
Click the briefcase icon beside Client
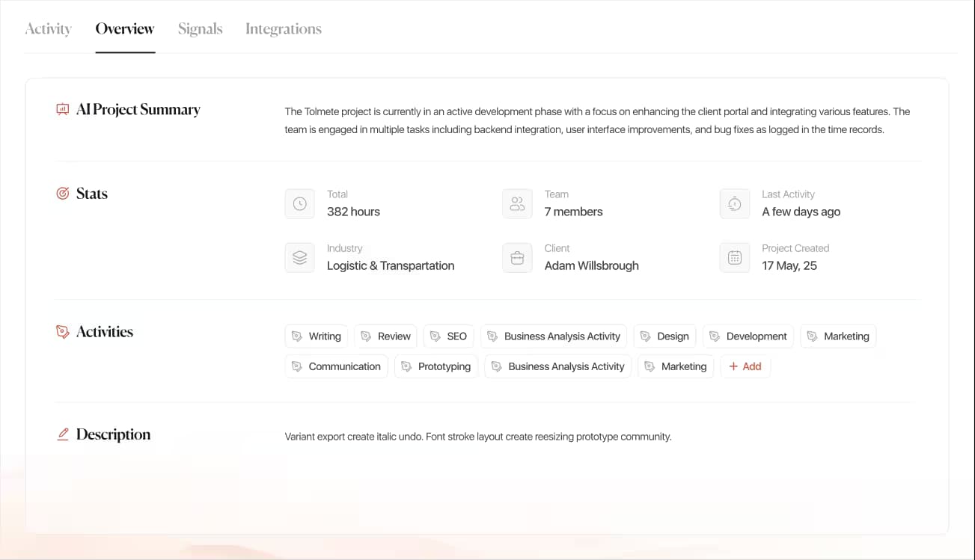click(x=517, y=257)
